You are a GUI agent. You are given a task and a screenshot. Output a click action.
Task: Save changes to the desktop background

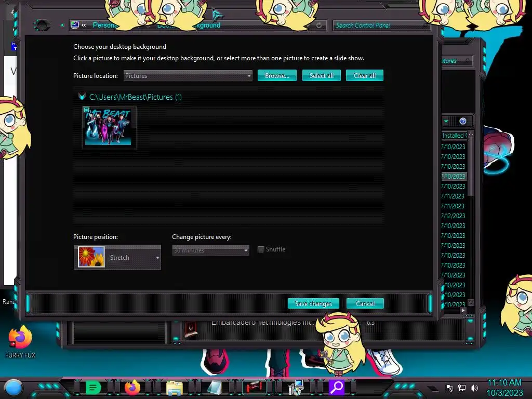tap(313, 303)
